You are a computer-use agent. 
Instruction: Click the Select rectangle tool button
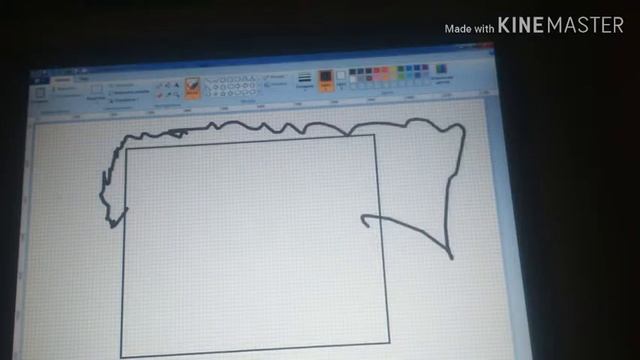(96, 92)
